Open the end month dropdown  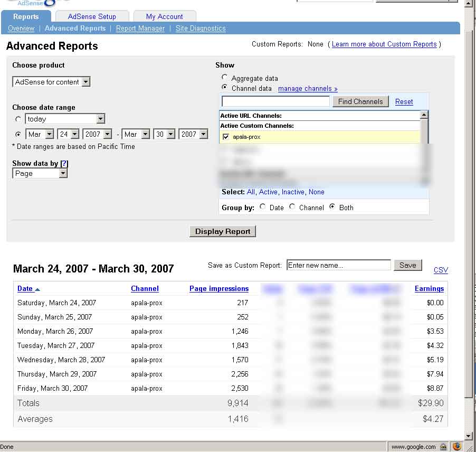tap(136, 134)
